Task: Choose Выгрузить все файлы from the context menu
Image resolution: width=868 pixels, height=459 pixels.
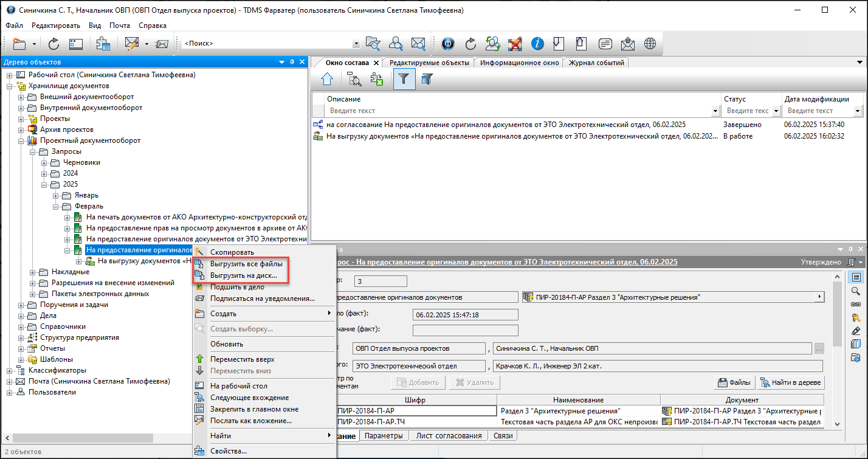Action: point(246,264)
